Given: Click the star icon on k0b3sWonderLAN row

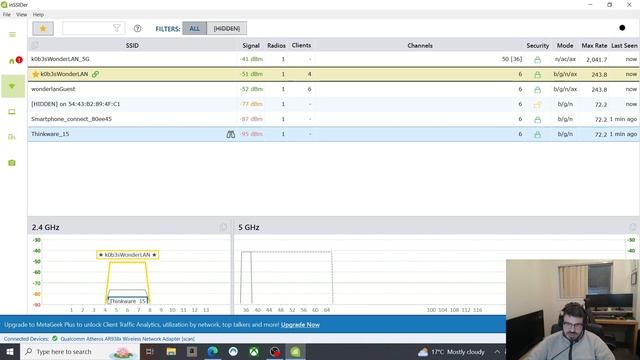Looking at the screenshot, I should 36,74.
